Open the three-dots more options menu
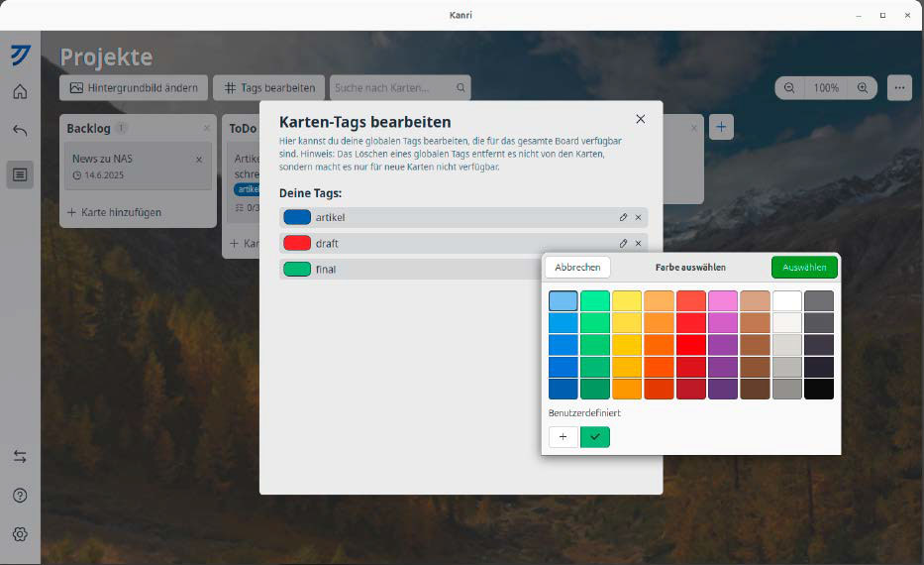924x565 pixels. click(x=899, y=88)
